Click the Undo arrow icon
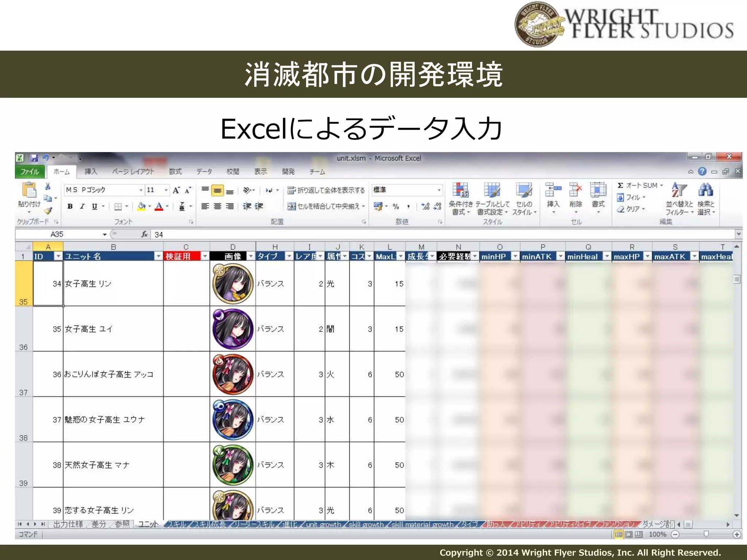This screenshot has width=747, height=560. (x=46, y=158)
